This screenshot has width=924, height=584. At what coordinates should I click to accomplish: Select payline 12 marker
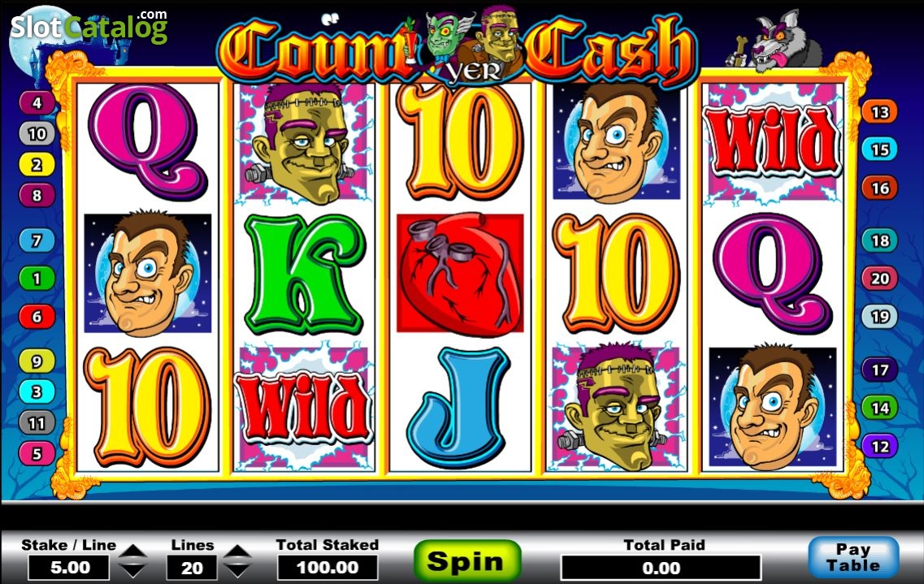880,446
